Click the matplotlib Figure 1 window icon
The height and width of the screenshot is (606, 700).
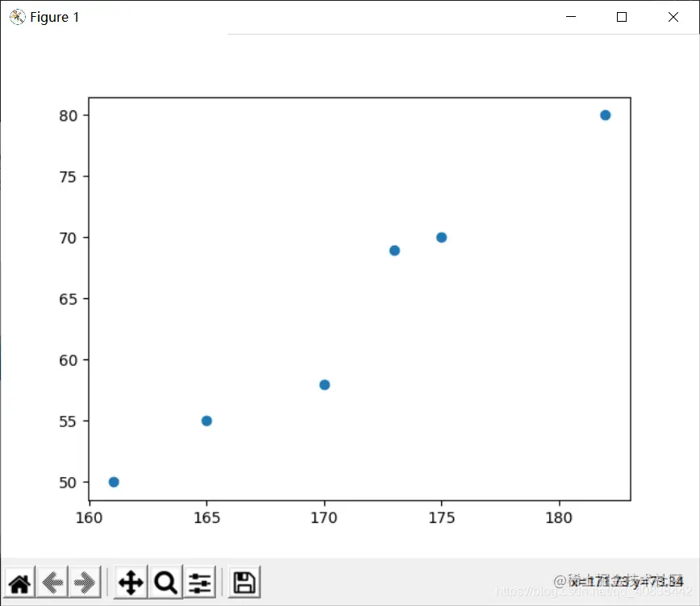[18, 17]
